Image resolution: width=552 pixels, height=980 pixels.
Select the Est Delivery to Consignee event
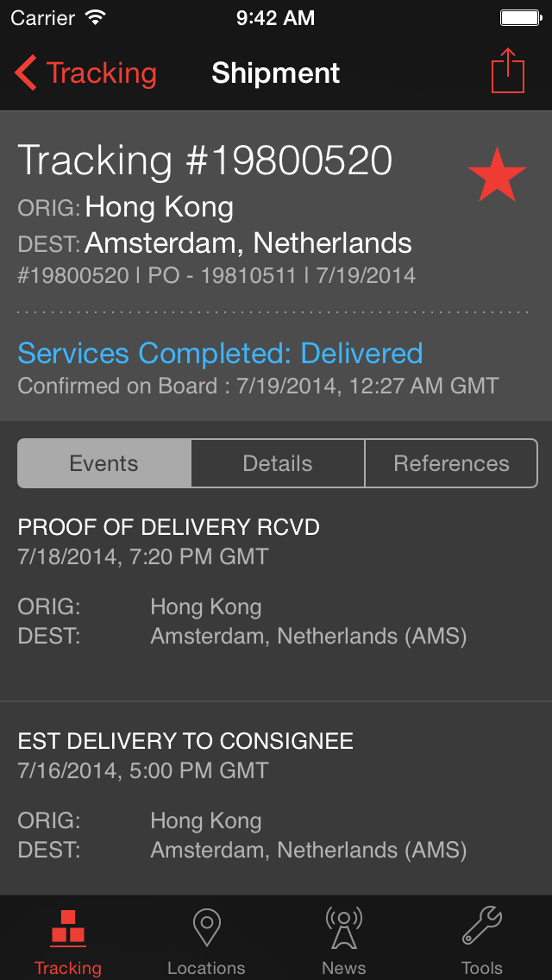point(185,741)
